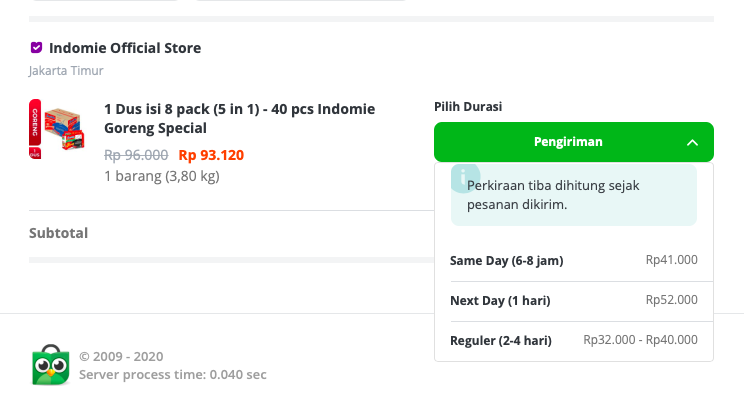744x412 pixels.
Task: Collapse the list with the white chevron arrow
Action: click(x=692, y=142)
